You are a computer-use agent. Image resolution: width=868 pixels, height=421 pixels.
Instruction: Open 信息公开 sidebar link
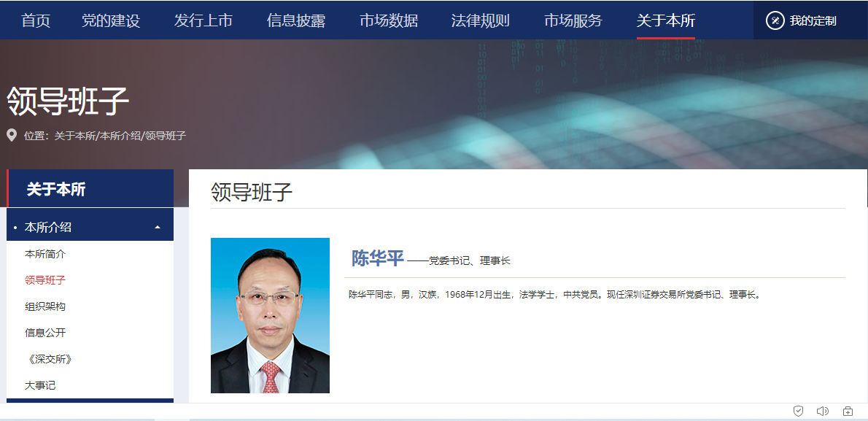(45, 333)
